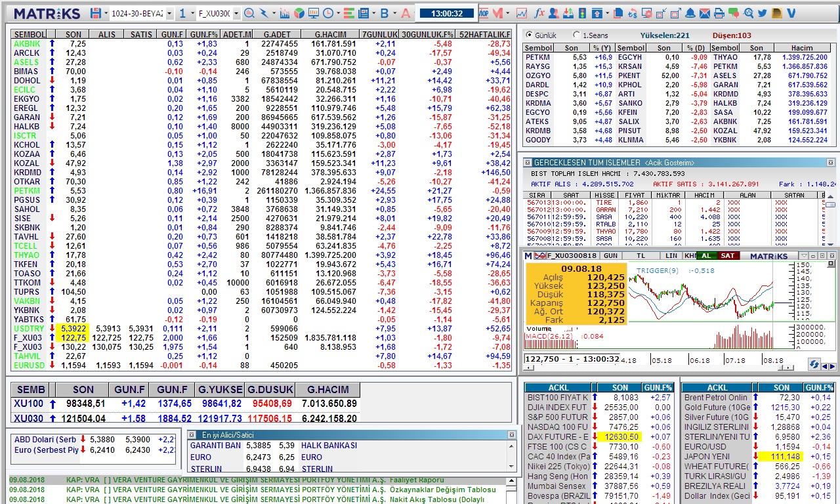Viewport: 840px width, 504px height.
Task: Click the red-green horizontal bars icon
Action: 348,13
